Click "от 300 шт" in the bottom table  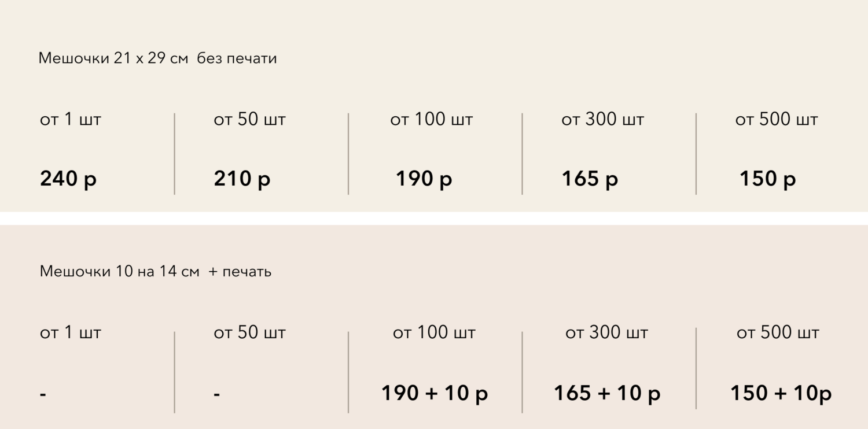(x=606, y=333)
